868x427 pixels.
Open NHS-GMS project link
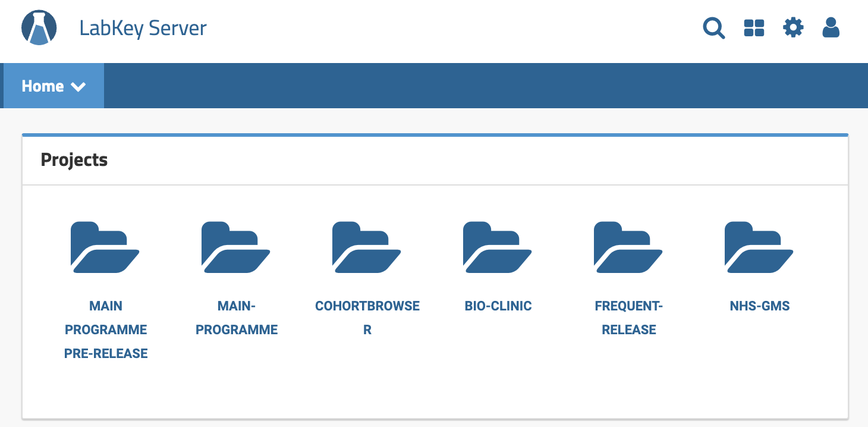coord(760,306)
